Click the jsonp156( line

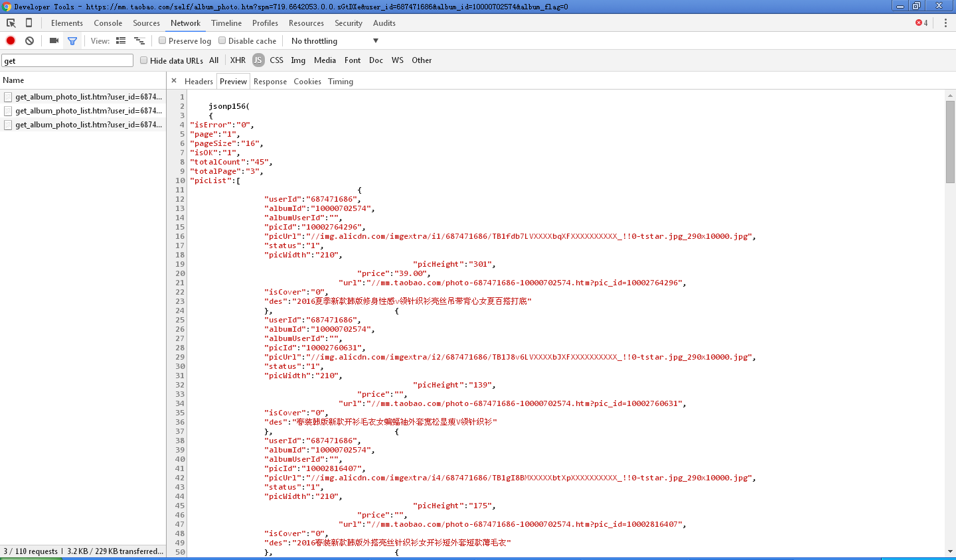click(229, 106)
